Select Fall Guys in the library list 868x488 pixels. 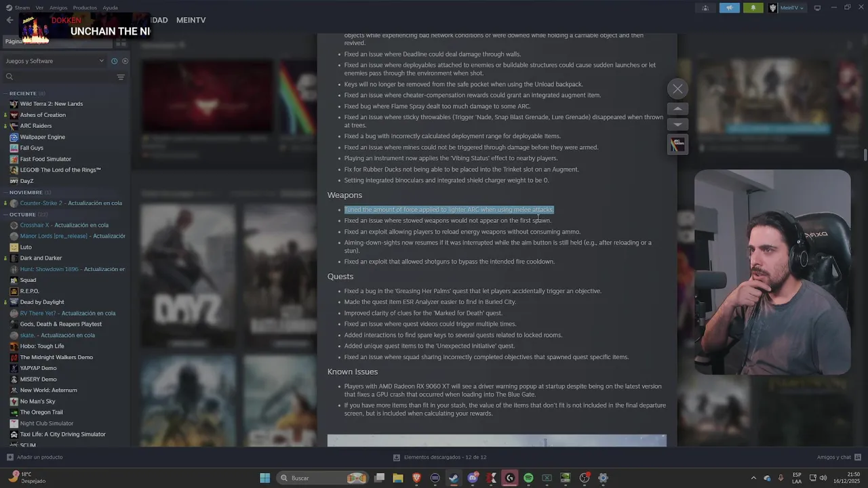pos(32,148)
